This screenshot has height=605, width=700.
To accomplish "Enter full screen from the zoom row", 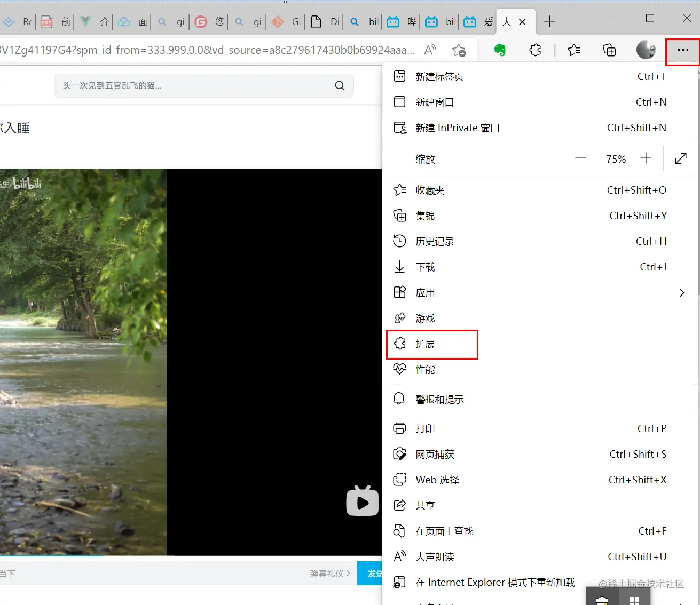I will click(x=681, y=159).
